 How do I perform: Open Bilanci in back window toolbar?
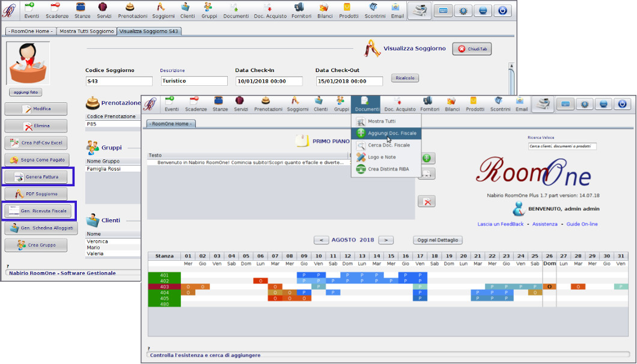click(325, 11)
